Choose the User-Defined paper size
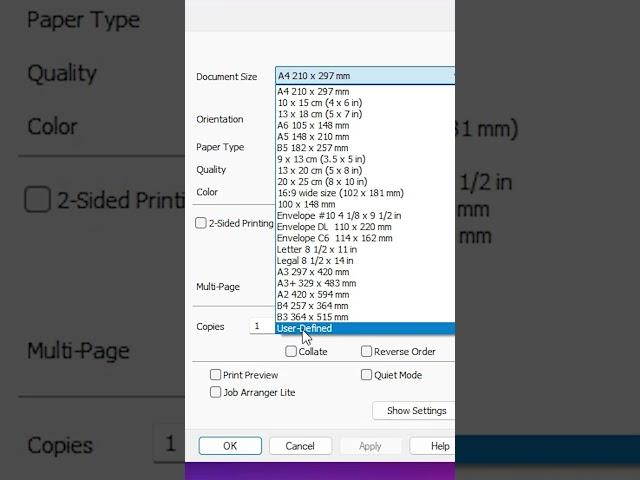Viewport: 640px width, 480px height. coord(365,329)
